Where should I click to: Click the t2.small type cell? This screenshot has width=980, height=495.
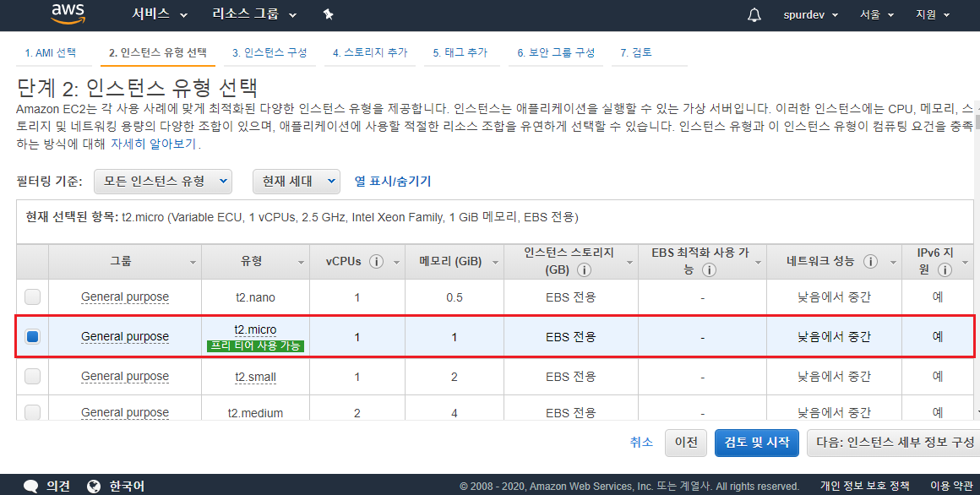(x=255, y=377)
